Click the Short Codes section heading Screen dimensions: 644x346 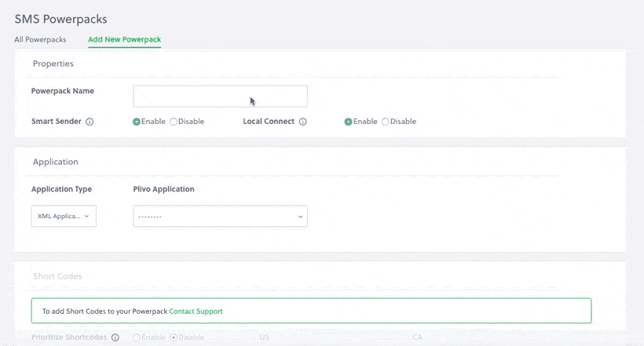point(57,276)
